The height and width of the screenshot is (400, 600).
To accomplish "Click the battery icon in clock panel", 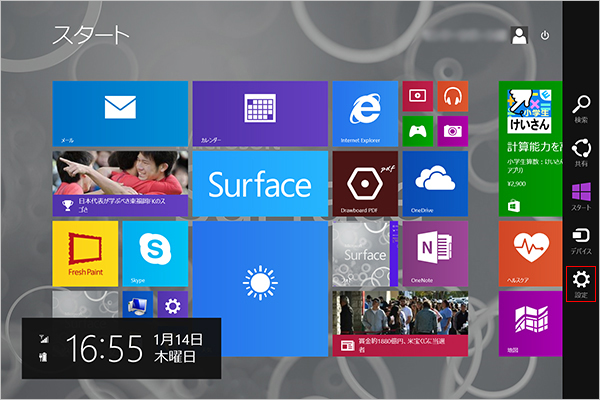I will click(44, 357).
